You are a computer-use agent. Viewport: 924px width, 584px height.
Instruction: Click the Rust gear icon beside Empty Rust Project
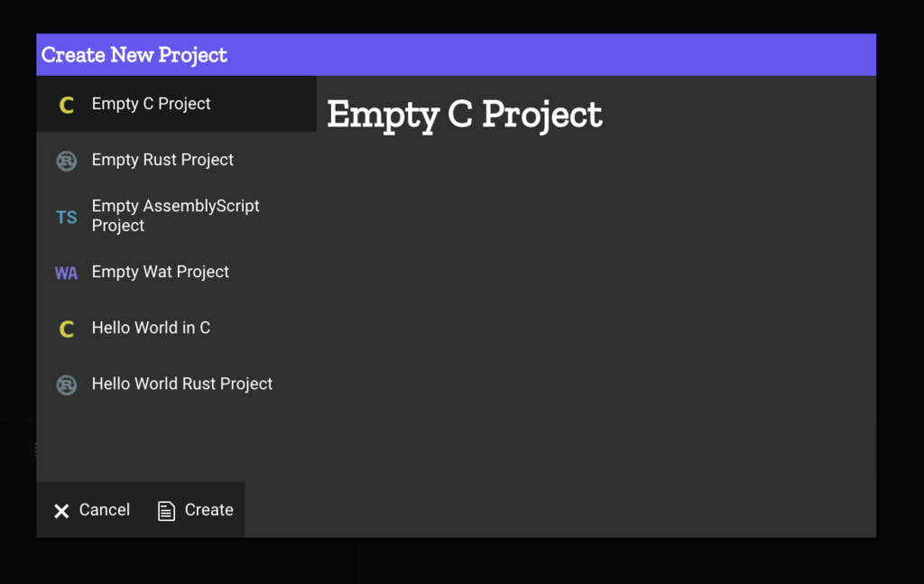(67, 161)
